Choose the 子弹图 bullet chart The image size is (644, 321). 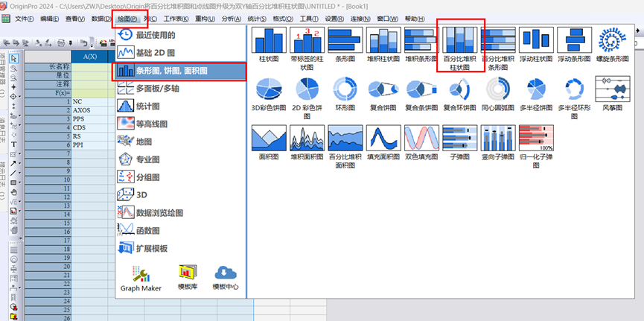[459, 143]
